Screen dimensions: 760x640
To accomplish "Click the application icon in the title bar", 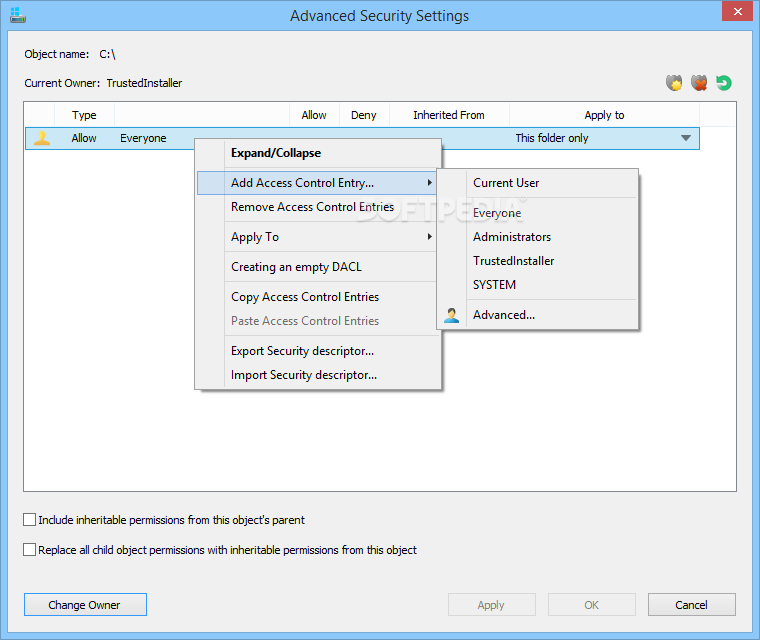I will coord(17,15).
